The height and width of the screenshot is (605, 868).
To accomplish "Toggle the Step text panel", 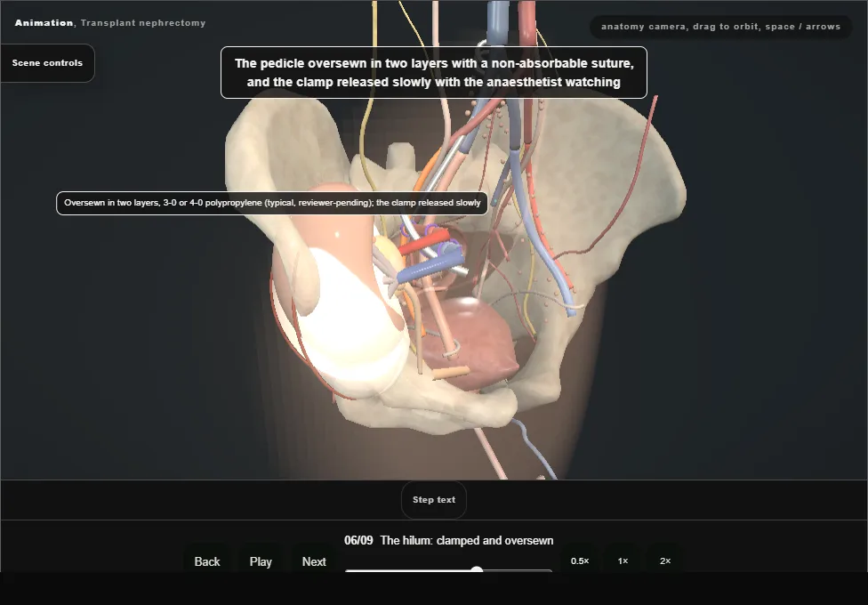I will click(x=434, y=500).
